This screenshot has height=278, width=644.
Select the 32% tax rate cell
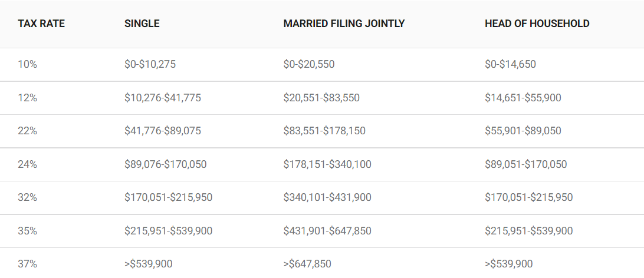pyautogui.click(x=28, y=197)
